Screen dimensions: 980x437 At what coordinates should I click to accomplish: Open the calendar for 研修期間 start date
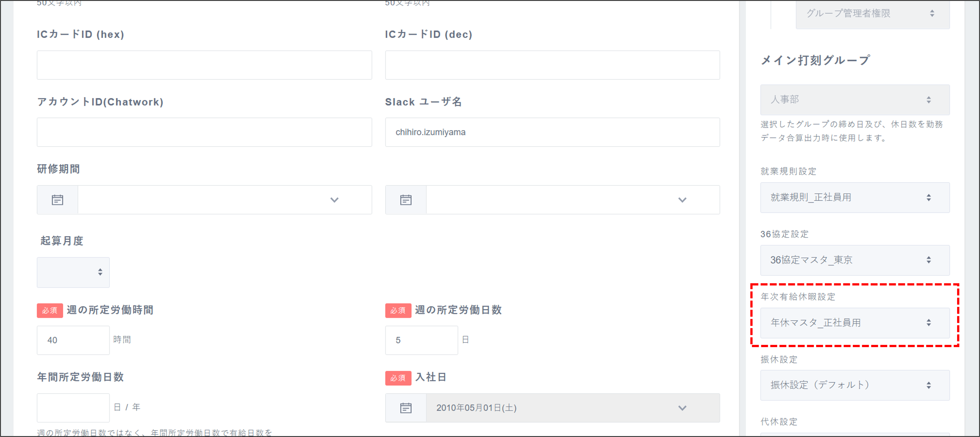pyautogui.click(x=57, y=199)
